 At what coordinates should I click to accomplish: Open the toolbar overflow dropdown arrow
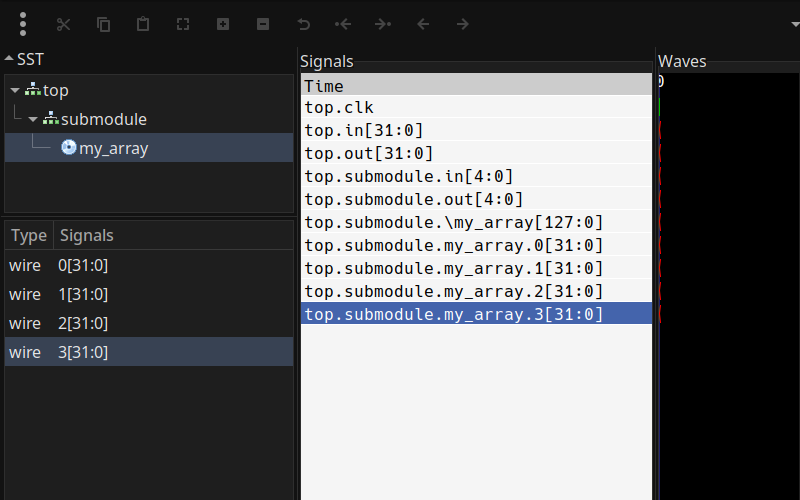click(x=795, y=24)
